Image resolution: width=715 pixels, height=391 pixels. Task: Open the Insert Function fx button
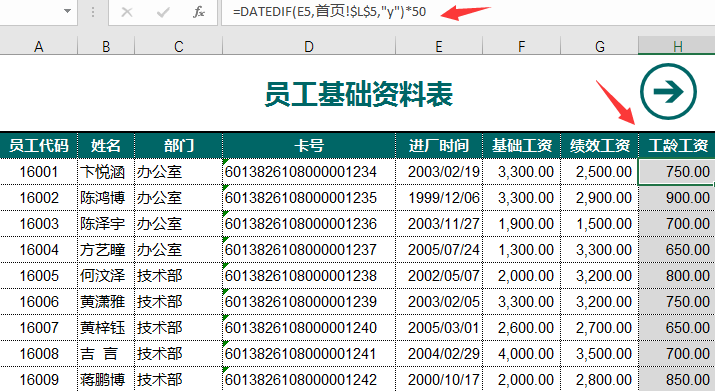pyautogui.click(x=199, y=12)
